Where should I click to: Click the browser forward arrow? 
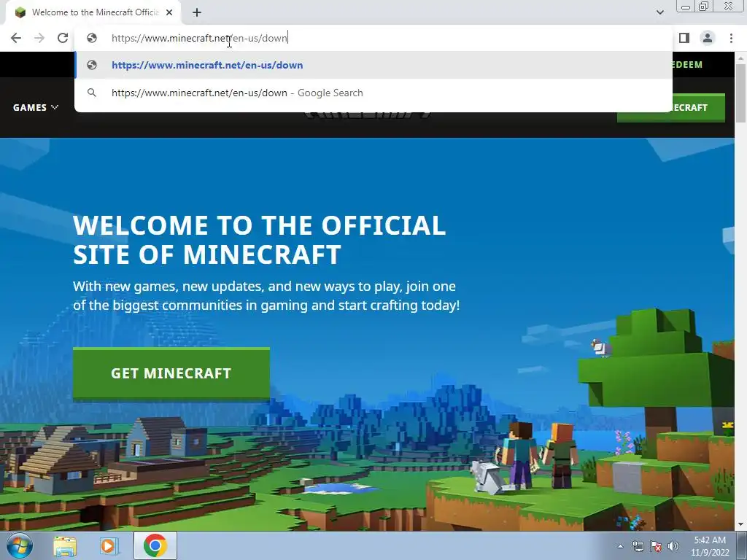coord(39,38)
